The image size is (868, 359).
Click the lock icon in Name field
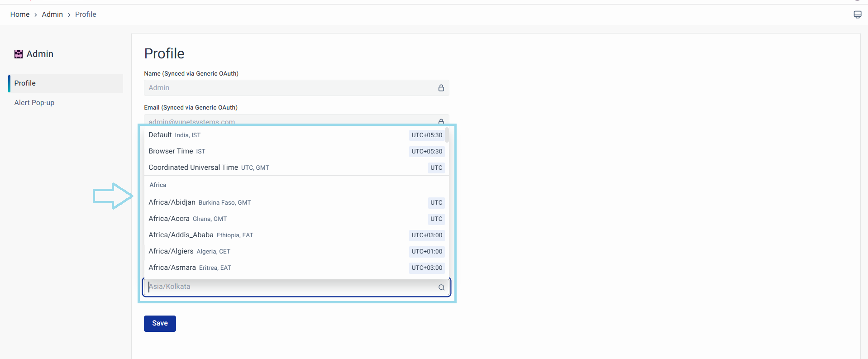[x=441, y=88]
